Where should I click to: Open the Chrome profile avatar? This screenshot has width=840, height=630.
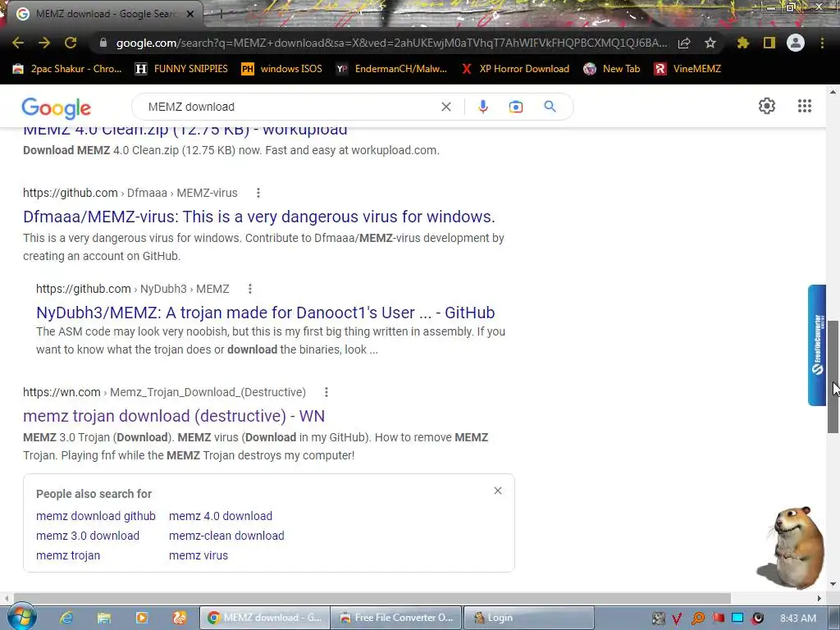(x=796, y=43)
